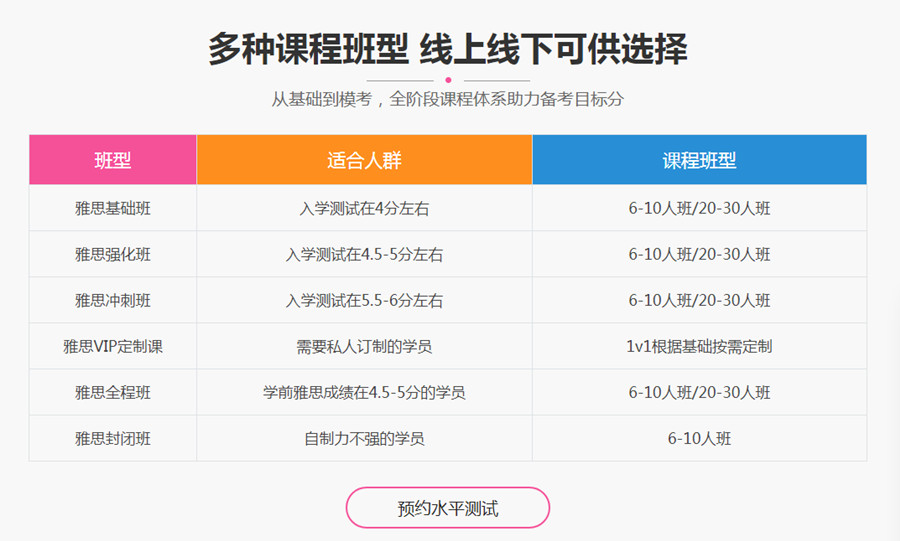900x541 pixels.
Task: Click class size cell in 雅思冲刺班 row
Action: [699, 300]
